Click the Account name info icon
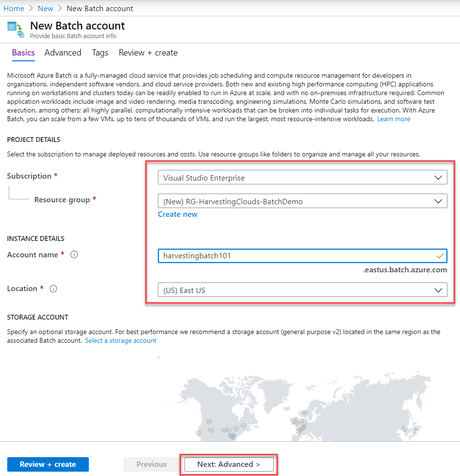Viewport: 460px width, 476px height. [74, 254]
